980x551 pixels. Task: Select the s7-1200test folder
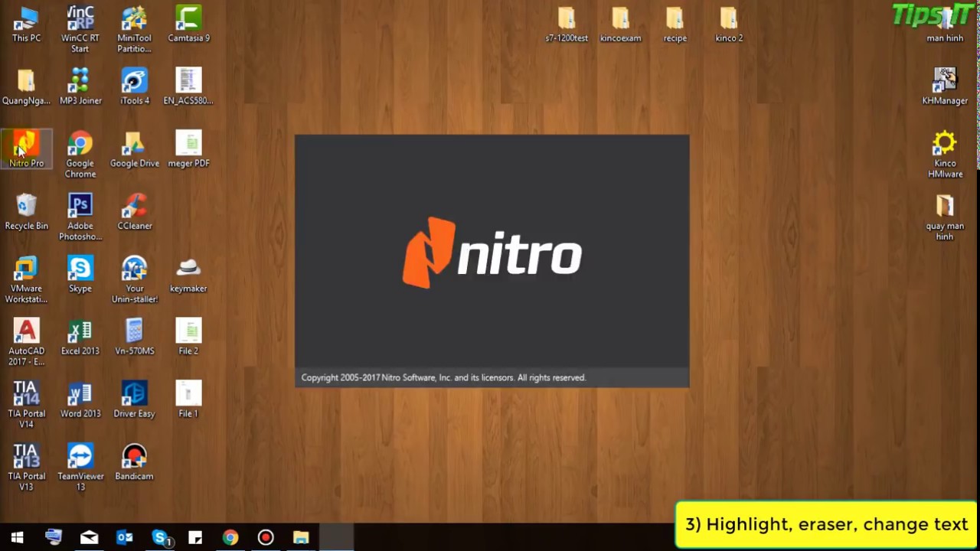click(567, 24)
